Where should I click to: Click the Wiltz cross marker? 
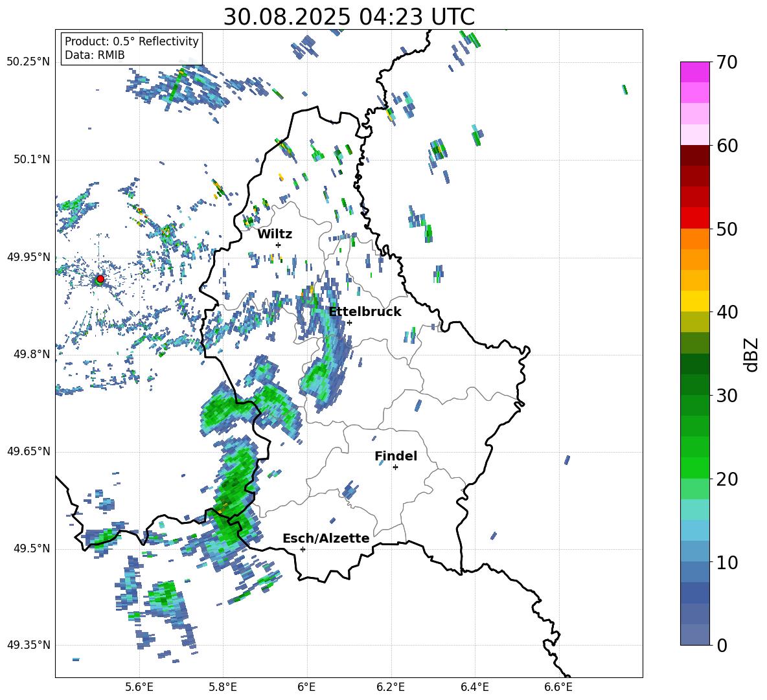(279, 245)
